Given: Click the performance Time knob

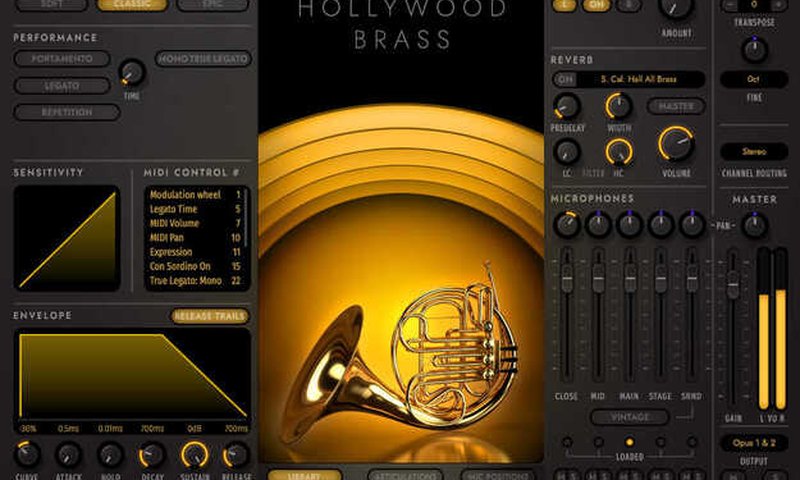Looking at the screenshot, I should (131, 72).
